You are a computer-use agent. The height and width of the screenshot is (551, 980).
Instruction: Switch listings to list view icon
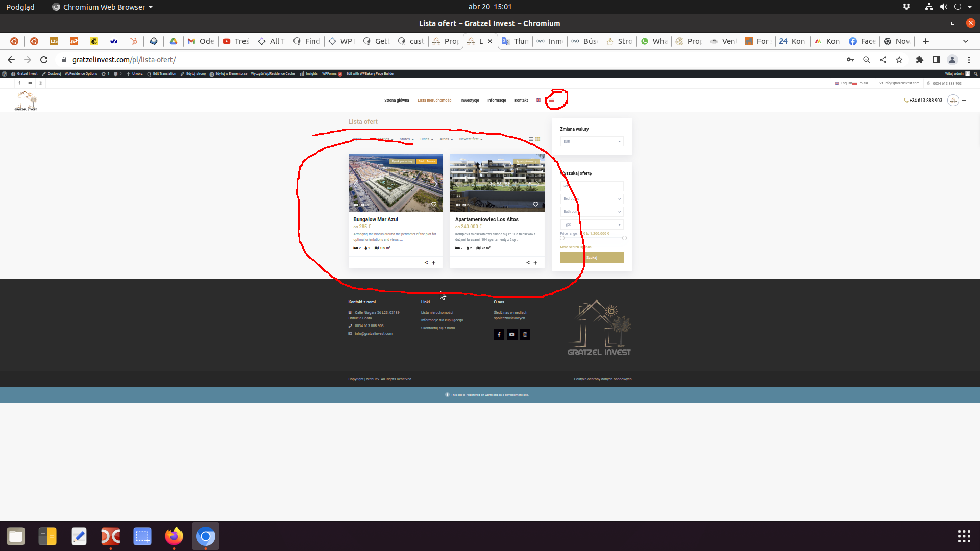tap(531, 139)
